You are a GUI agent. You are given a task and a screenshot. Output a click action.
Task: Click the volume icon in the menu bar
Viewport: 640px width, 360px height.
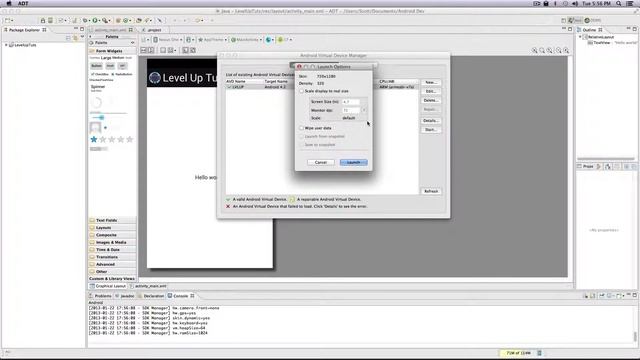click(x=575, y=3)
